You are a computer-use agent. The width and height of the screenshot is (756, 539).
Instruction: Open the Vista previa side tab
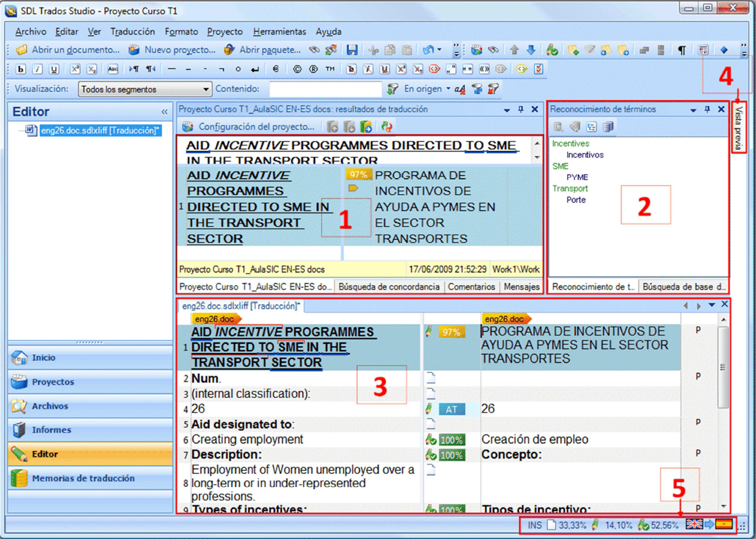pyautogui.click(x=739, y=128)
